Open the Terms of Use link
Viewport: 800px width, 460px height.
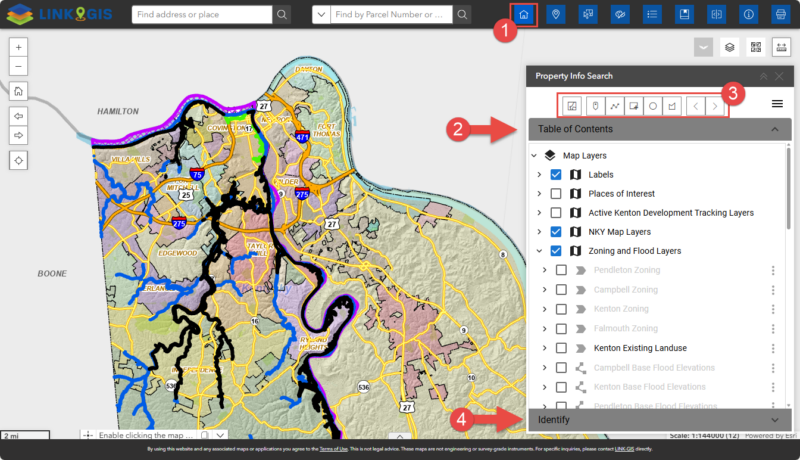pos(333,449)
